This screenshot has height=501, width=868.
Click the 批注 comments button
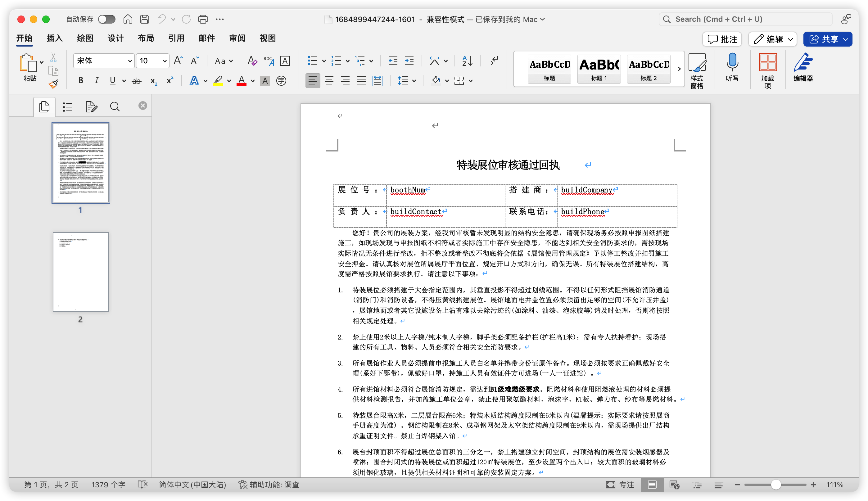pyautogui.click(x=722, y=39)
